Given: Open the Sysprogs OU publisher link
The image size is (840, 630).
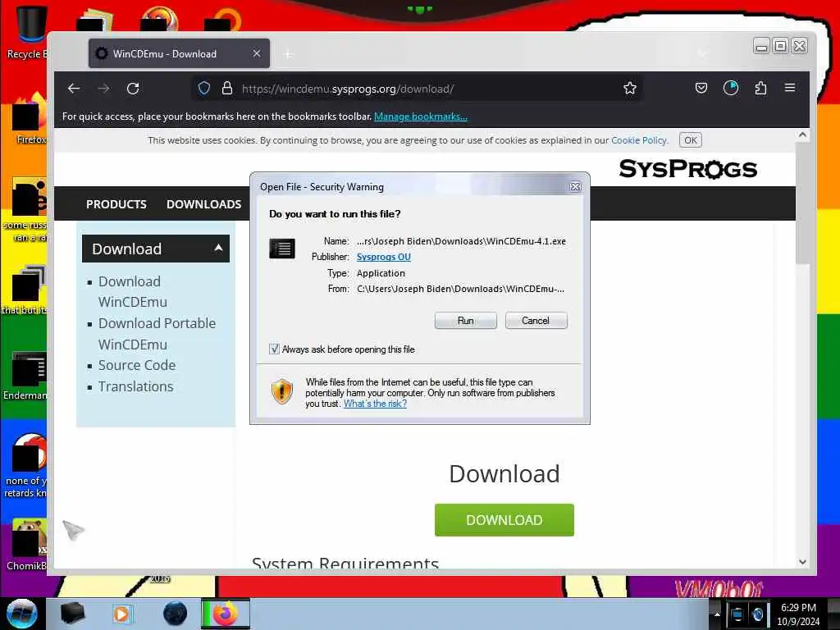Looking at the screenshot, I should click(384, 257).
